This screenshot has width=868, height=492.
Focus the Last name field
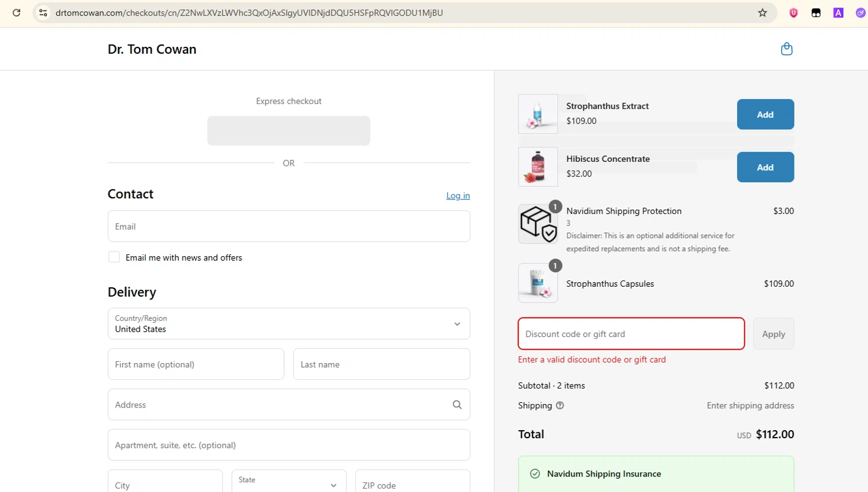point(381,364)
